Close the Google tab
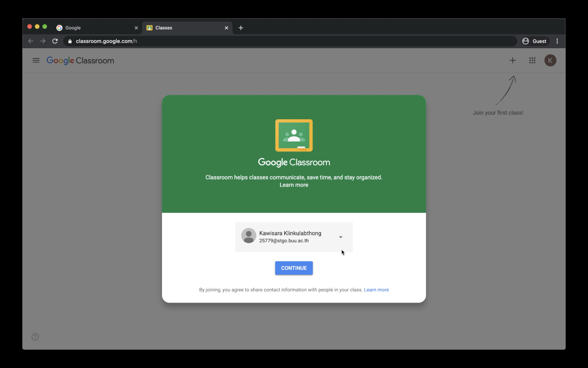Image resolution: width=588 pixels, height=368 pixels. [x=136, y=28]
